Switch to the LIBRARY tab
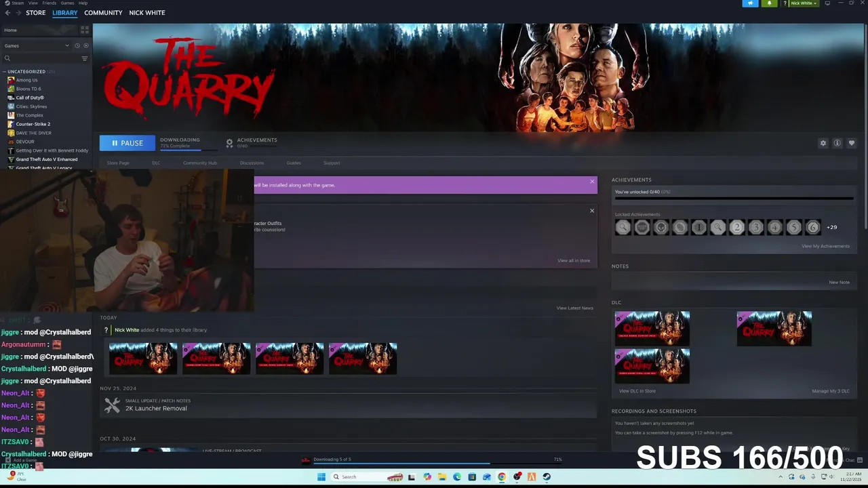Image resolution: width=868 pixels, height=488 pixels. [65, 13]
